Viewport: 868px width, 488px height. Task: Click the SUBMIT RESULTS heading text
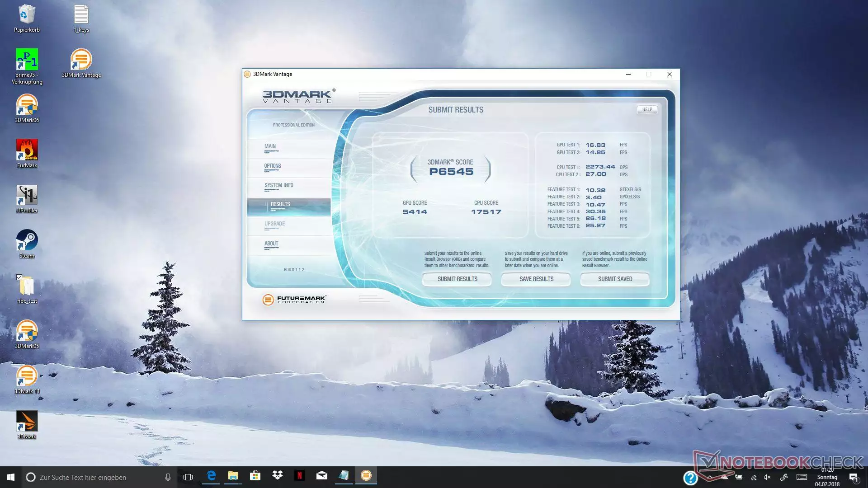tap(456, 110)
